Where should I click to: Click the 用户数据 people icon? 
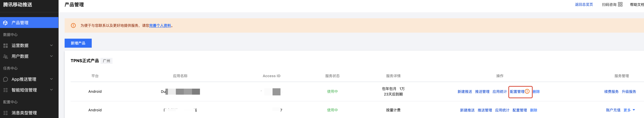click(5, 56)
